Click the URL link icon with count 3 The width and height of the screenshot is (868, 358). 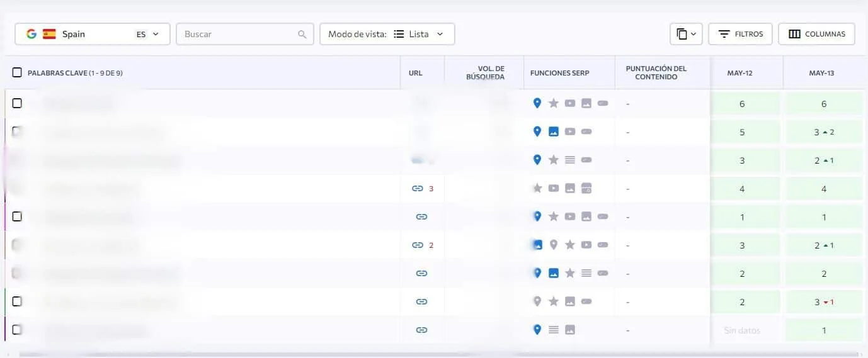tap(417, 188)
